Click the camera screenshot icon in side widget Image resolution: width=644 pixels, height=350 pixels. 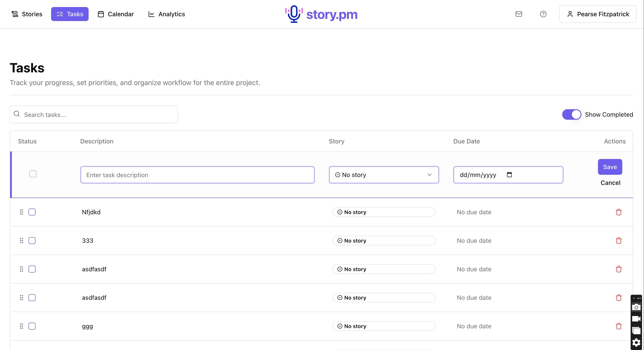tap(636, 307)
